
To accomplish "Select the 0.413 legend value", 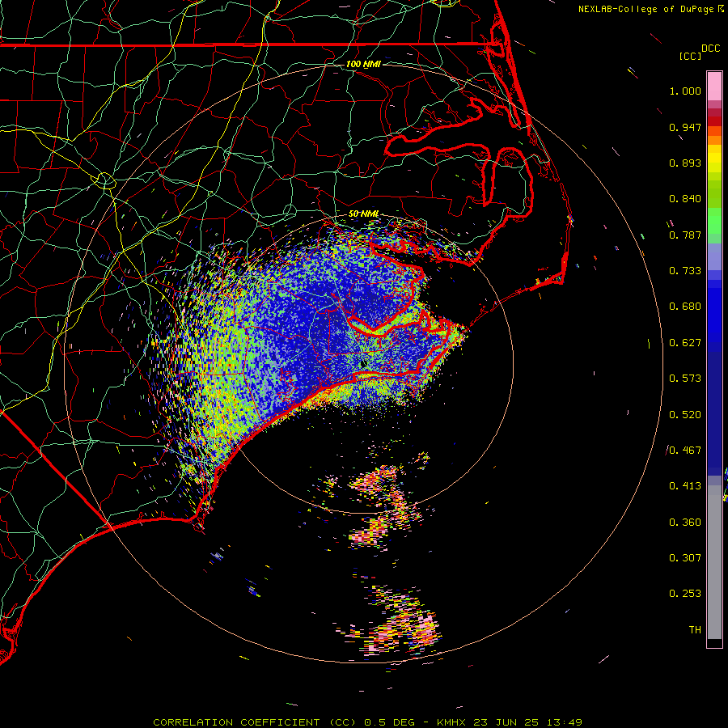I will 685,486.
